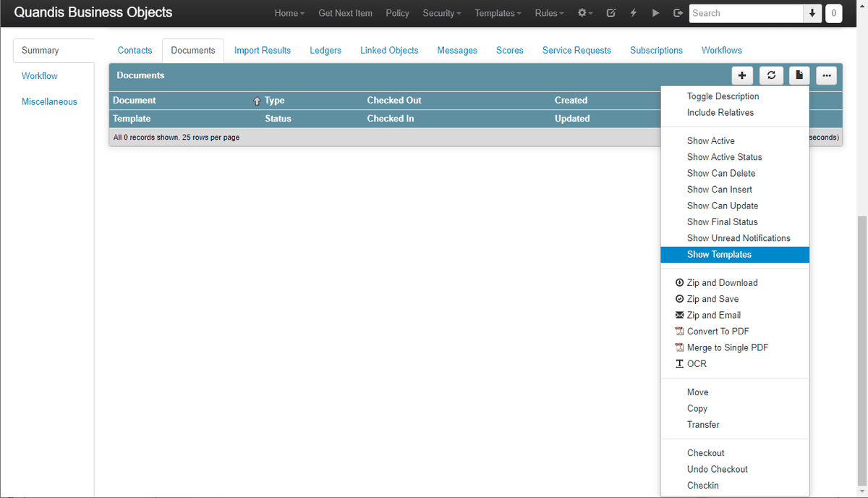Click the logout arrow icon in navbar
868x498 pixels.
[678, 13]
